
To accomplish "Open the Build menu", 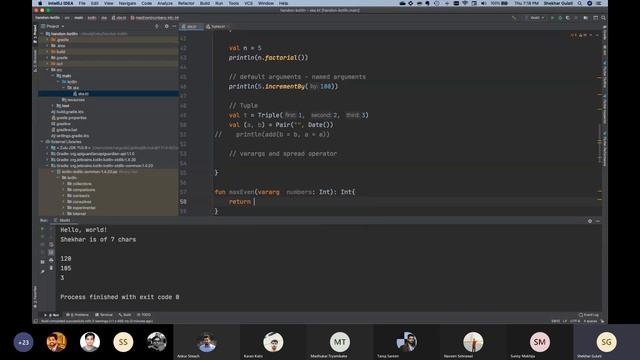I will click(205, 3).
